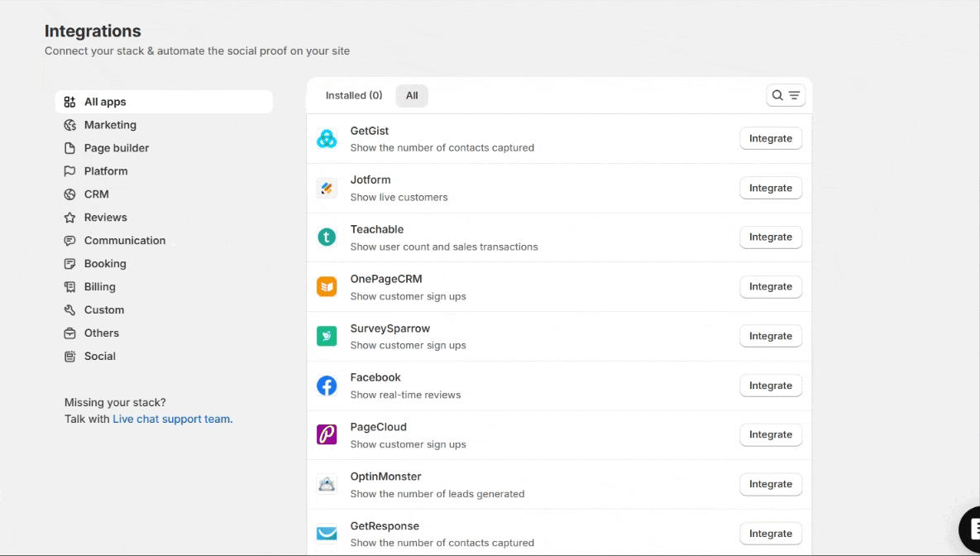Screen dimensions: 980x556
Task: Open the Live chat support team link
Action: click(x=173, y=419)
